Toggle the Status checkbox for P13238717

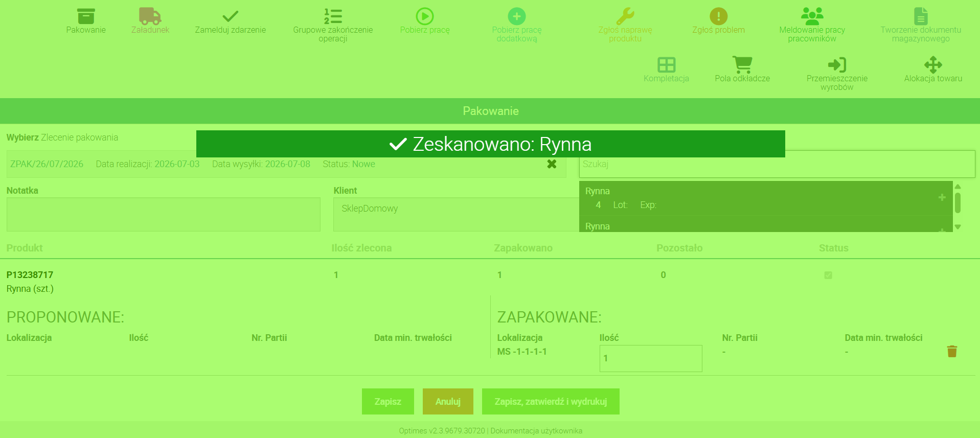828,275
